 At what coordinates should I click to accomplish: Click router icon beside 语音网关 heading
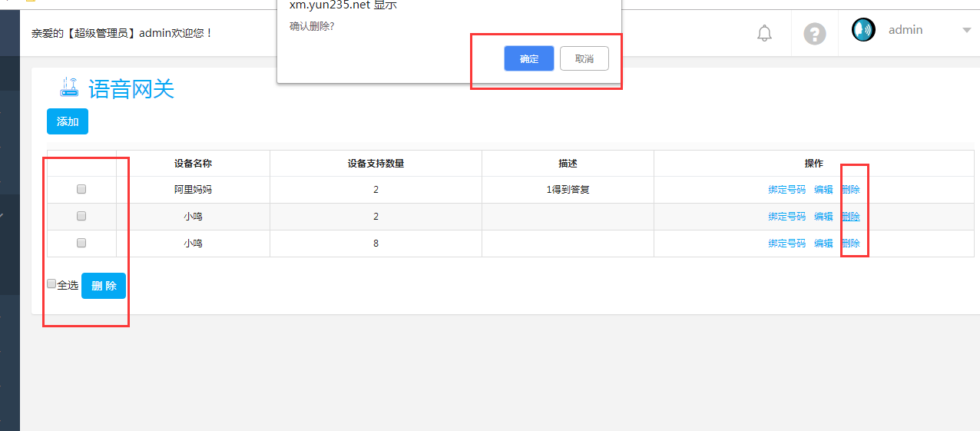point(69,88)
